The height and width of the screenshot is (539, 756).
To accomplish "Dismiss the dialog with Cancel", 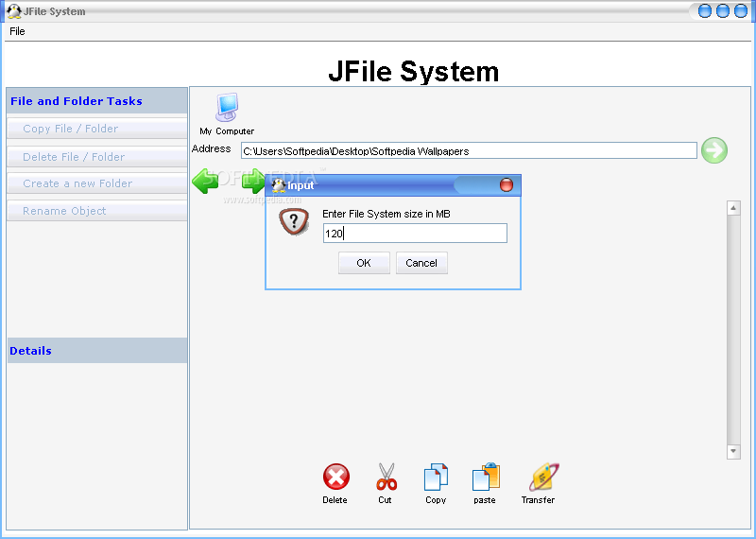I will (x=421, y=263).
